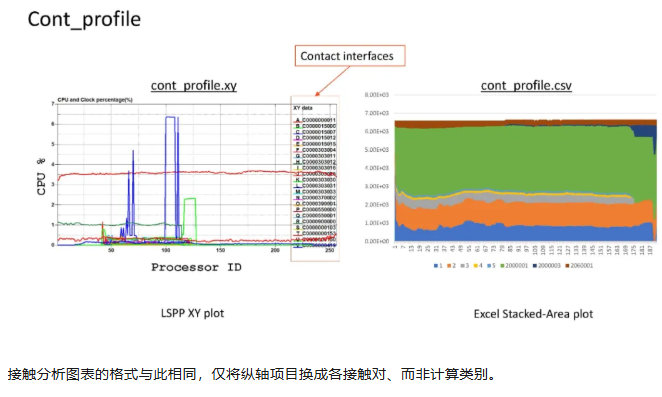Select the yellow series 4 legend marker
662x397 pixels.
click(475, 266)
